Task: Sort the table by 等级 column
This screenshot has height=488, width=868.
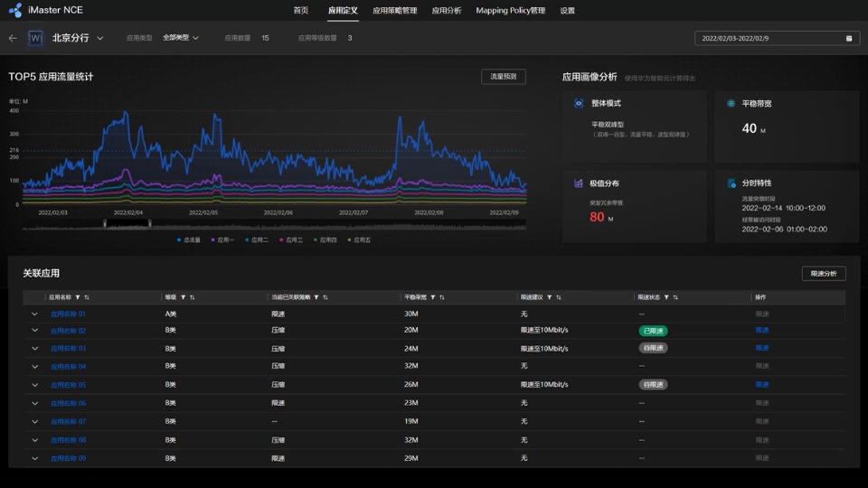Action: pos(193,297)
